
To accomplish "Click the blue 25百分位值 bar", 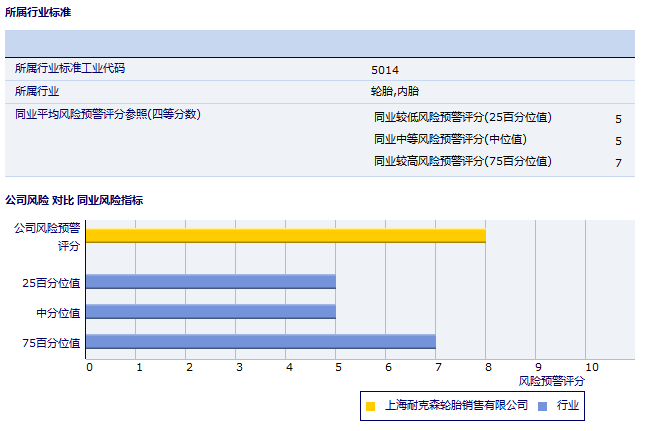I will pos(211,282).
